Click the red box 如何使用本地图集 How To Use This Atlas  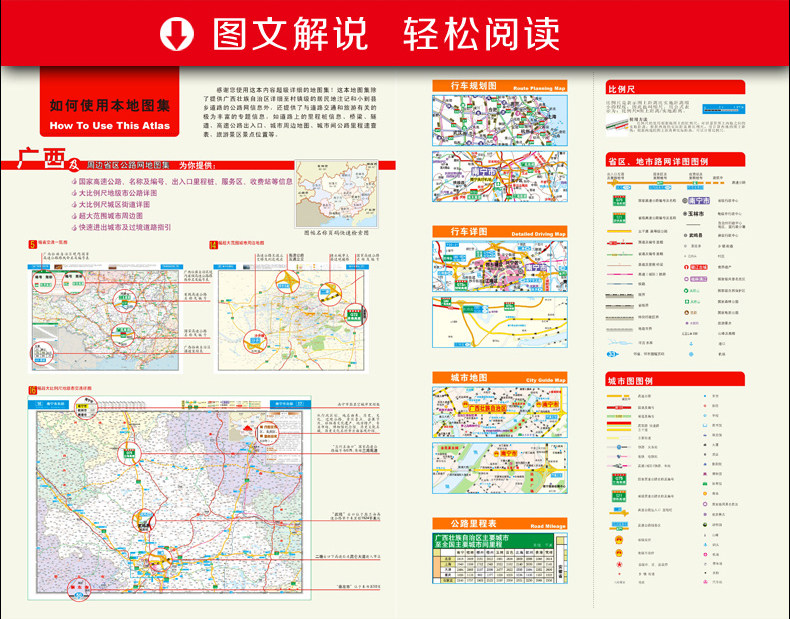[x=109, y=102]
